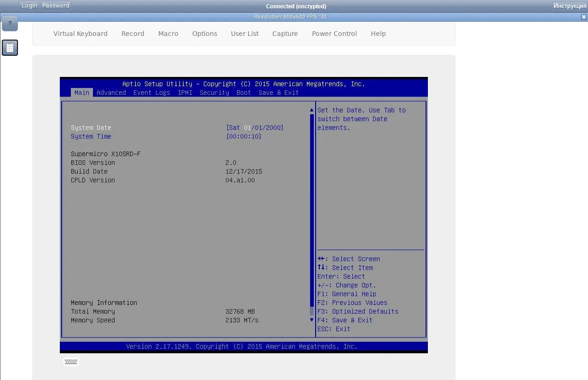
Task: Click the question mark help icon
Action: [10, 23]
